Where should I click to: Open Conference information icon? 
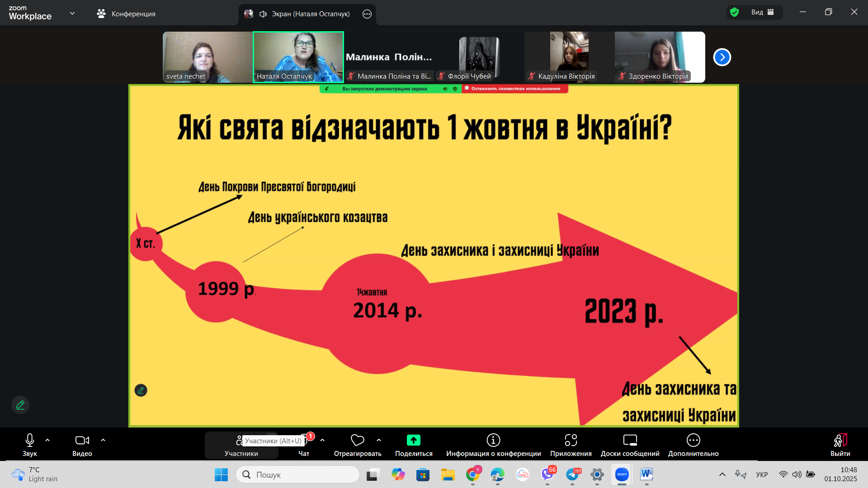click(x=493, y=440)
